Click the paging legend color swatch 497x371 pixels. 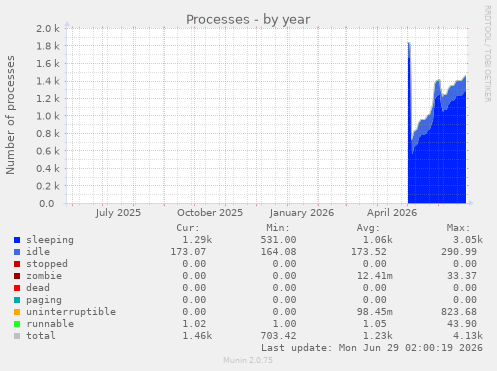pyautogui.click(x=17, y=300)
